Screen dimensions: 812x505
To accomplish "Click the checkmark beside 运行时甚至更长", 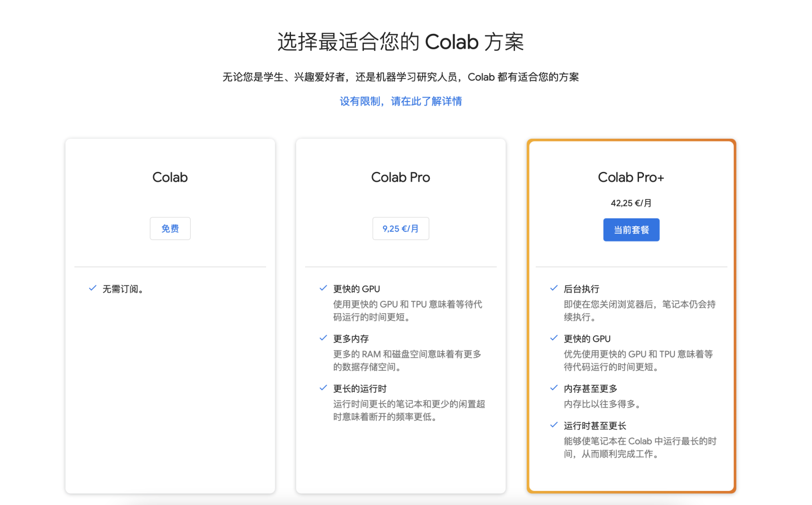I will [x=554, y=425].
